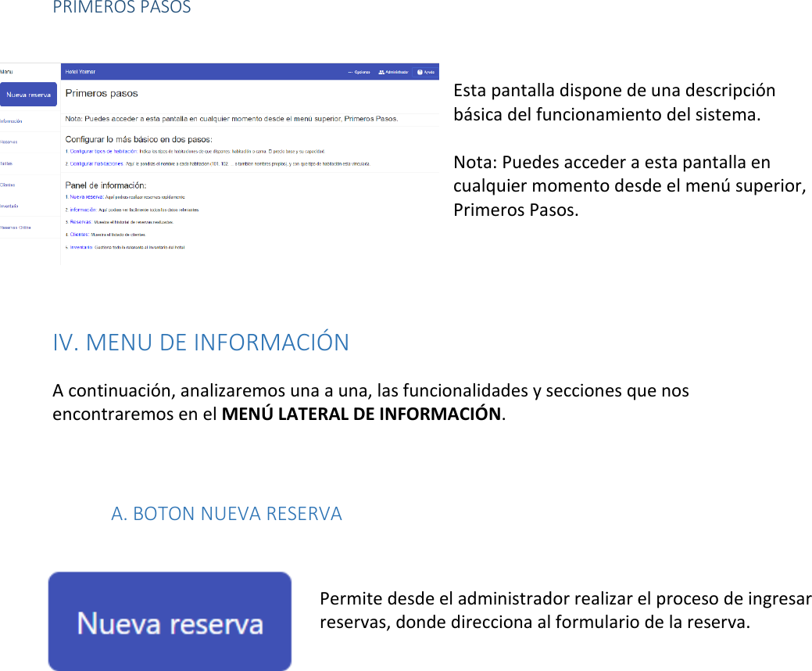Click the Configurar lo más básico heading
Image resolution: width=812 pixels, height=671 pixels.
click(139, 139)
